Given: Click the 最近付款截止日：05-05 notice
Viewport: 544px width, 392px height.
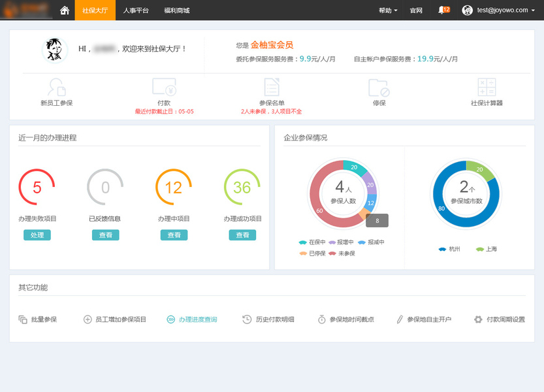Looking at the screenshot, I should point(164,112).
